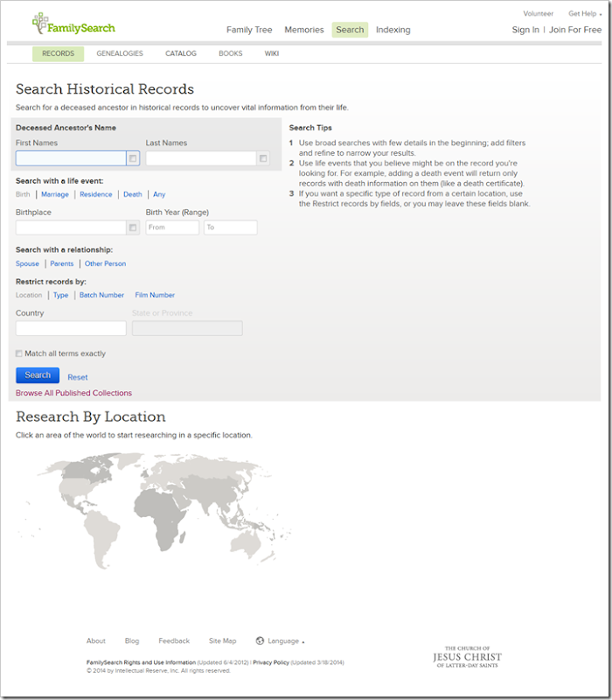This screenshot has height=700, width=612.
Task: Enable Match all terms exactly checkbox
Action: 18,353
